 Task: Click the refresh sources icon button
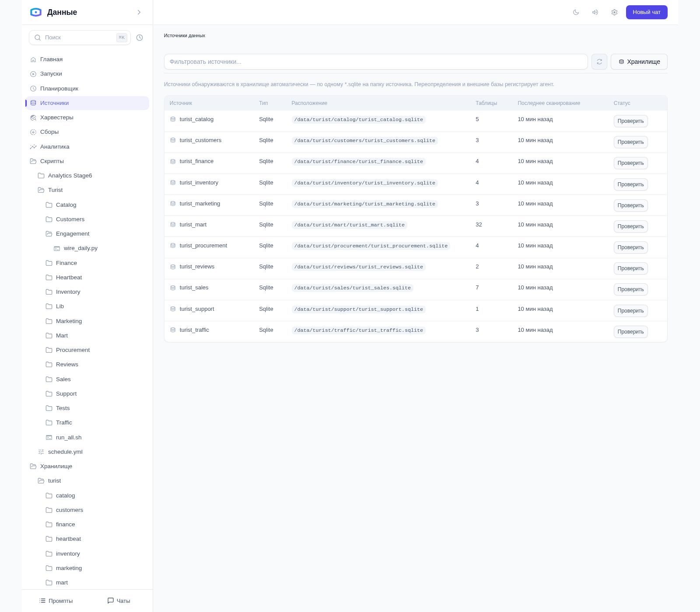599,62
